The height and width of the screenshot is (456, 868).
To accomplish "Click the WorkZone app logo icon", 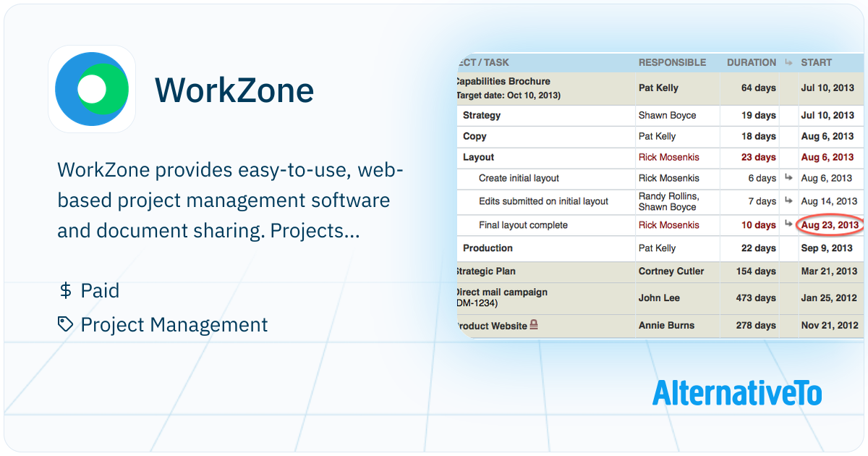I will [92, 89].
